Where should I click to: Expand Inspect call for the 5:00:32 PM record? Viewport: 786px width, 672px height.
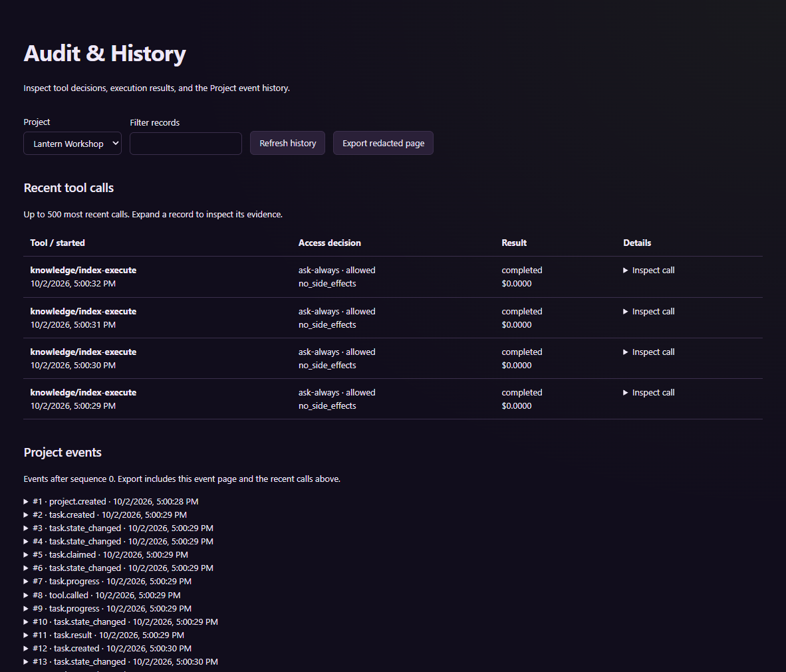[648, 270]
